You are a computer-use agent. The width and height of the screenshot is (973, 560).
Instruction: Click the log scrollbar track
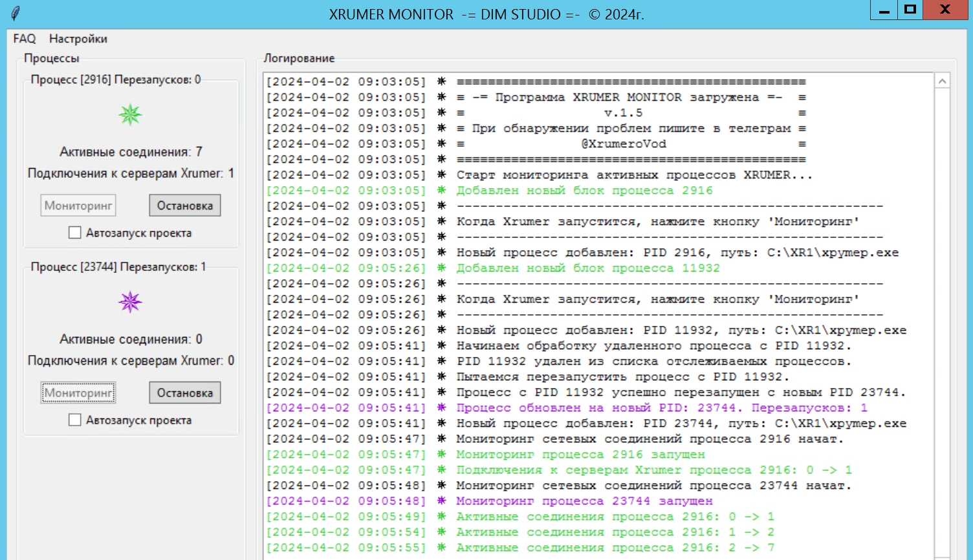pyautogui.click(x=943, y=323)
